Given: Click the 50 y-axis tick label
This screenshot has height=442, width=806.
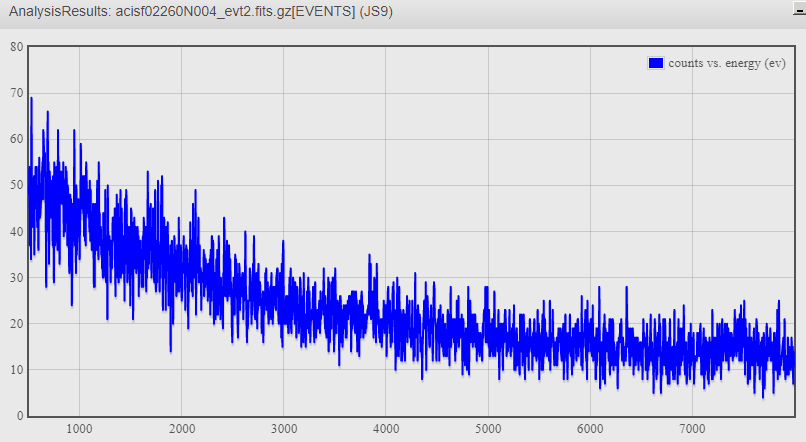Looking at the screenshot, I should click(16, 185).
